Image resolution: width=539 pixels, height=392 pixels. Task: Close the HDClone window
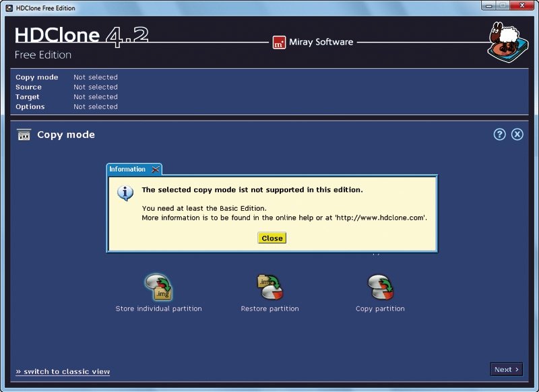[521, 5]
